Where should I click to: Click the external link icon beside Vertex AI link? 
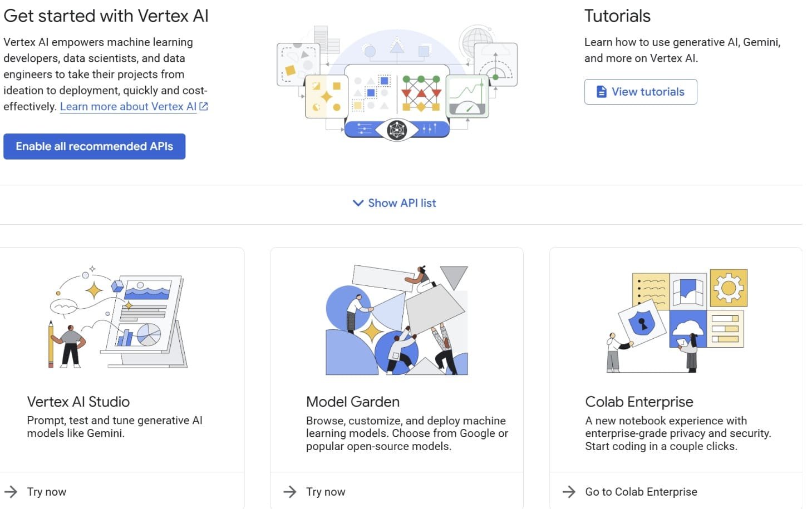204,107
